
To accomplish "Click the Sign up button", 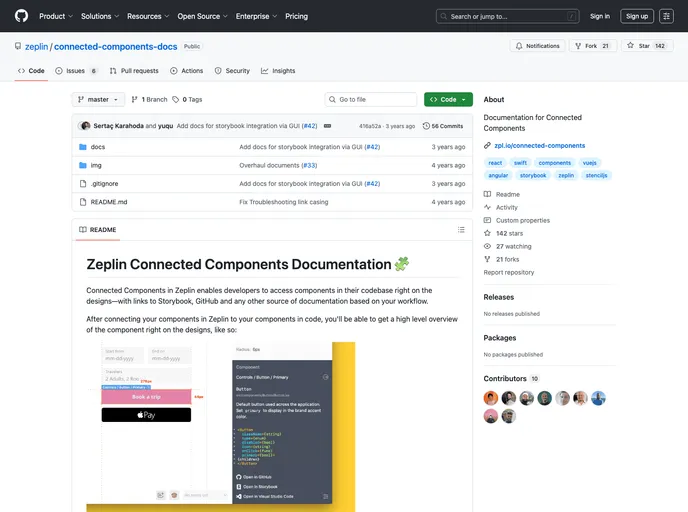I will pyautogui.click(x=637, y=16).
